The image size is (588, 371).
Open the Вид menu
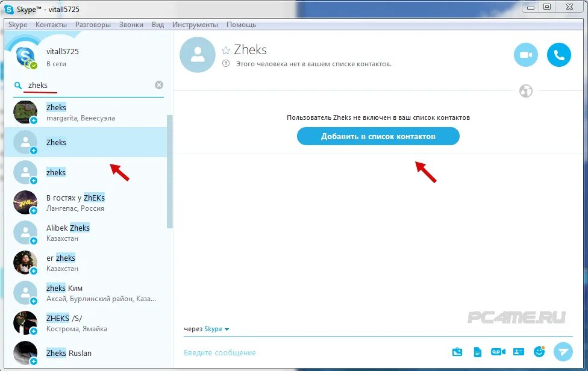(x=158, y=25)
